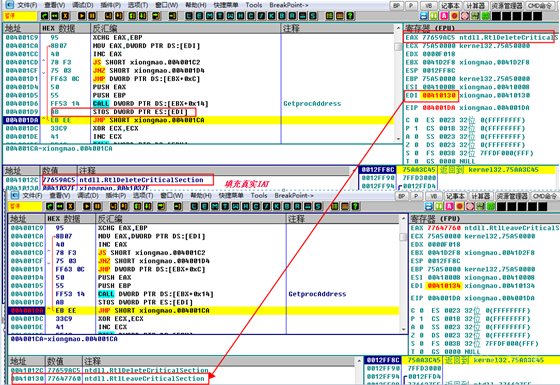
Task: Click EDI value 00410130 in upper registers
Action: click(x=439, y=95)
